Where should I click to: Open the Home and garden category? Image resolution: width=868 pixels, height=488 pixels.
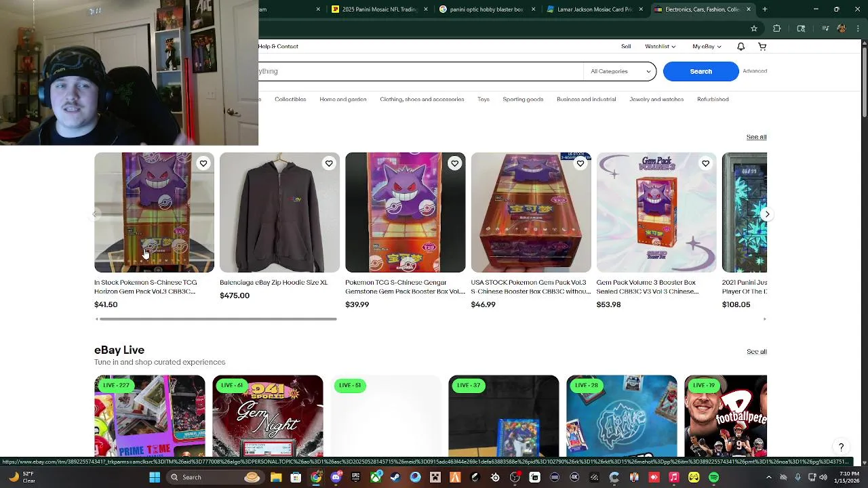(x=343, y=100)
